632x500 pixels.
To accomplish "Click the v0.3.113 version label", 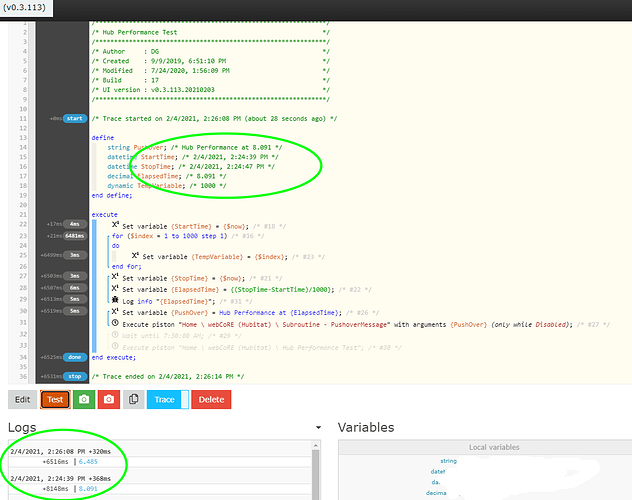I will tap(24, 7).
